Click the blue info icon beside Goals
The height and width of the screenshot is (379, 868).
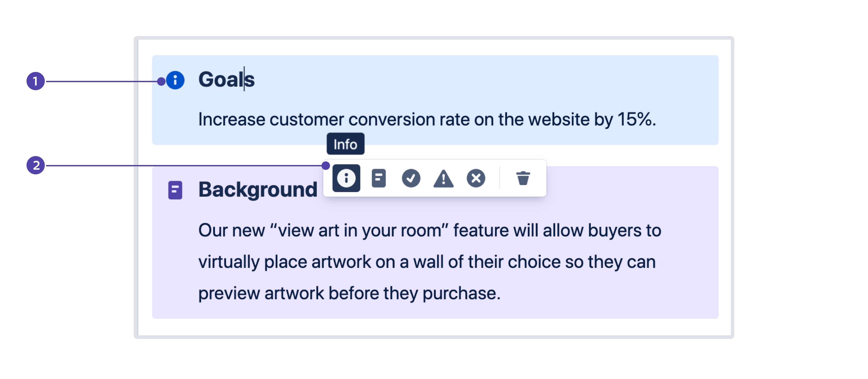175,80
